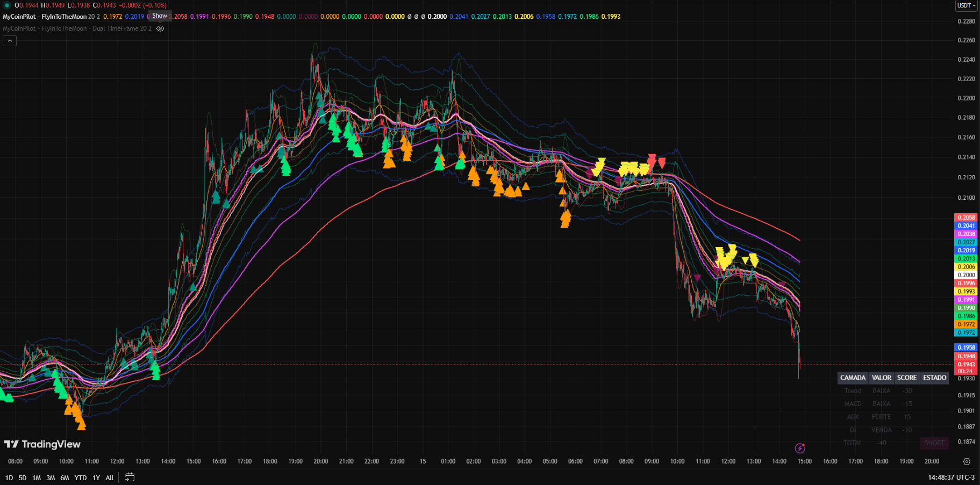This screenshot has height=485, width=980.
Task: Show the hidden Dual TimeFrame indicator via eye icon
Action: pos(160,28)
